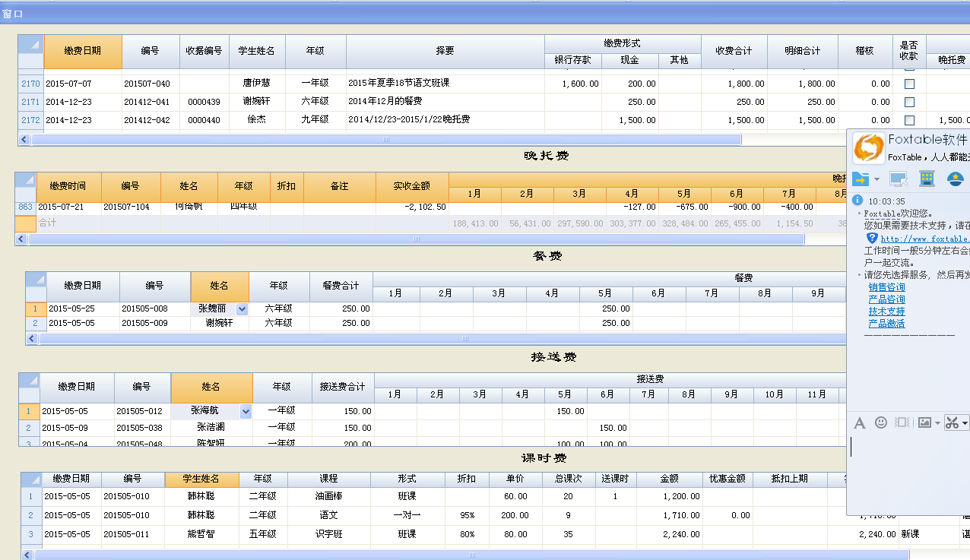Image resolution: width=970 pixels, height=560 pixels.
Task: Click cell 油画棒 in 课时费 table
Action: coord(328,496)
